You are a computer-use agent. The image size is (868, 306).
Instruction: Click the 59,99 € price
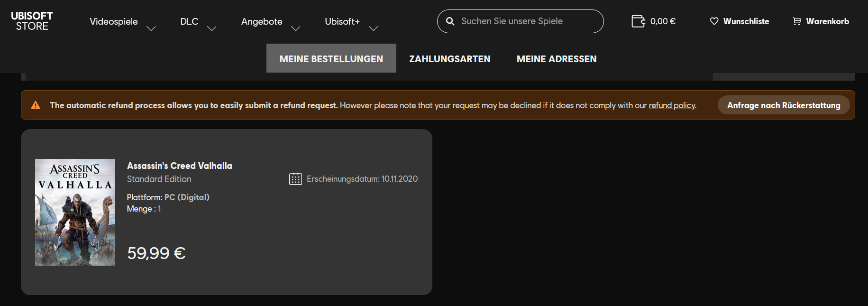(156, 253)
